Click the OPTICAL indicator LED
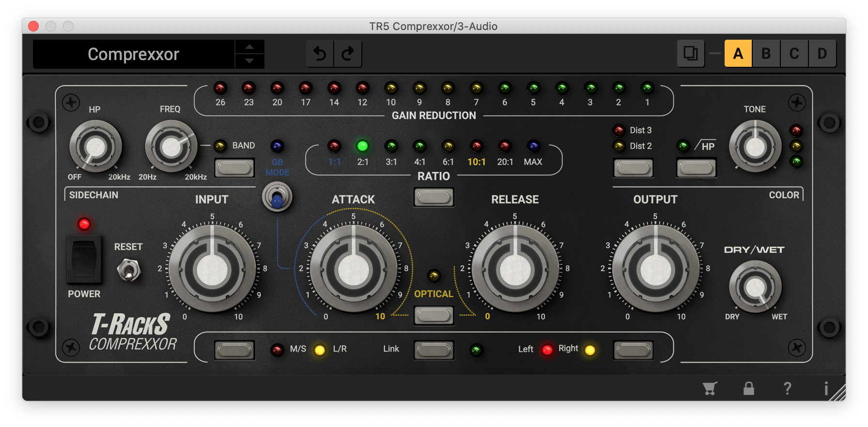This screenshot has height=427, width=868. [434, 275]
